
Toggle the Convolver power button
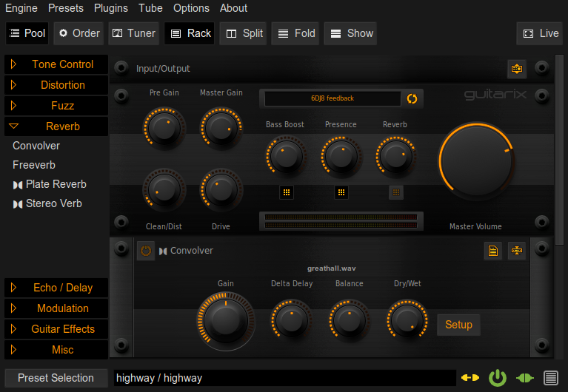(146, 251)
